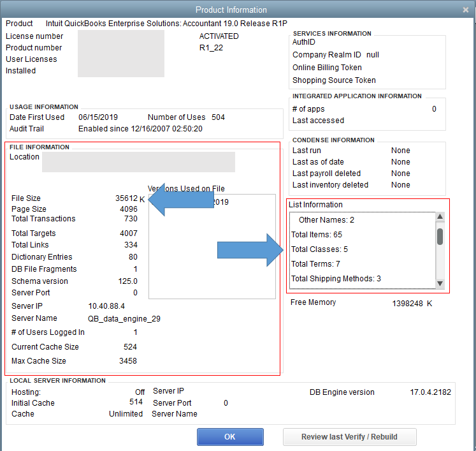Click the '# of Users Logged In' value 1

point(135,332)
